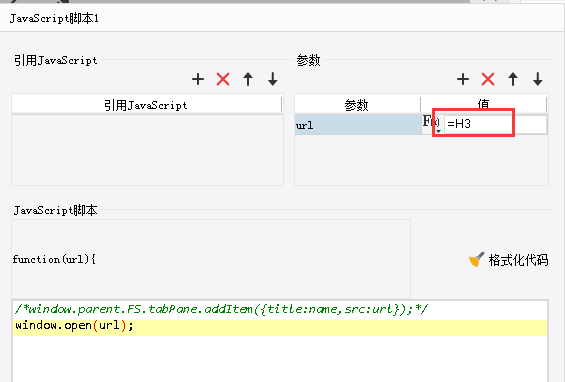Image resolution: width=565 pixels, height=382 pixels.
Task: Open the formula type dropdown for url
Action: pyautogui.click(x=431, y=124)
